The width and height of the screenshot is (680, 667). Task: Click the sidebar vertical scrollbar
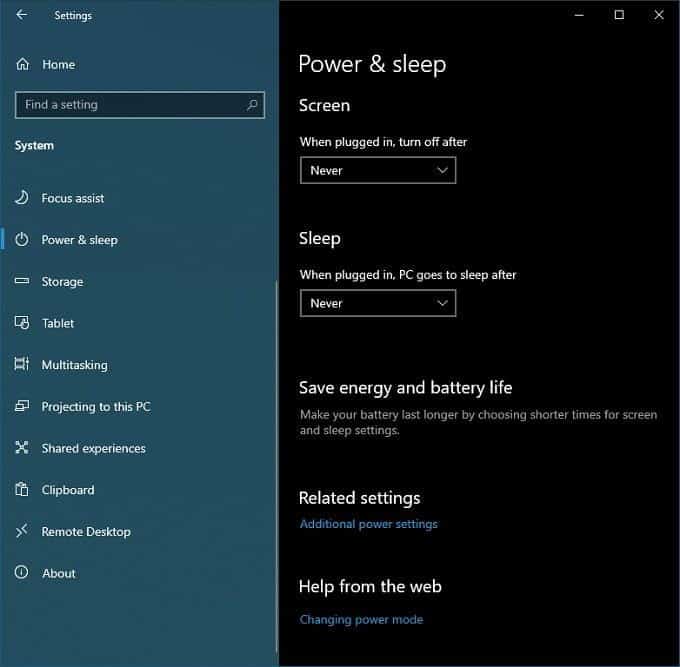click(x=277, y=467)
